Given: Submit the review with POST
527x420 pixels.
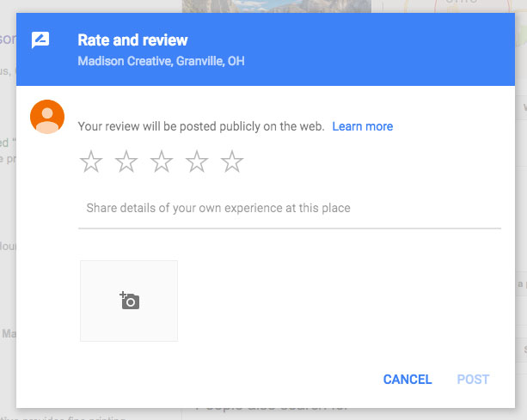Looking at the screenshot, I should pyautogui.click(x=473, y=379).
